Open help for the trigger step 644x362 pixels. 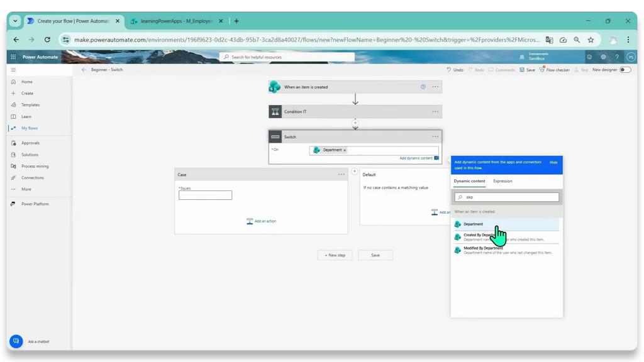click(423, 87)
